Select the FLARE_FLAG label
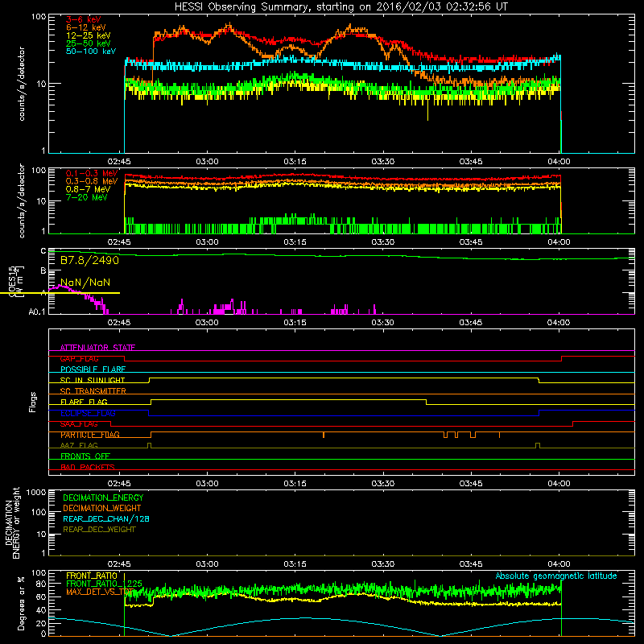This screenshot has height=644, width=644. [x=84, y=402]
